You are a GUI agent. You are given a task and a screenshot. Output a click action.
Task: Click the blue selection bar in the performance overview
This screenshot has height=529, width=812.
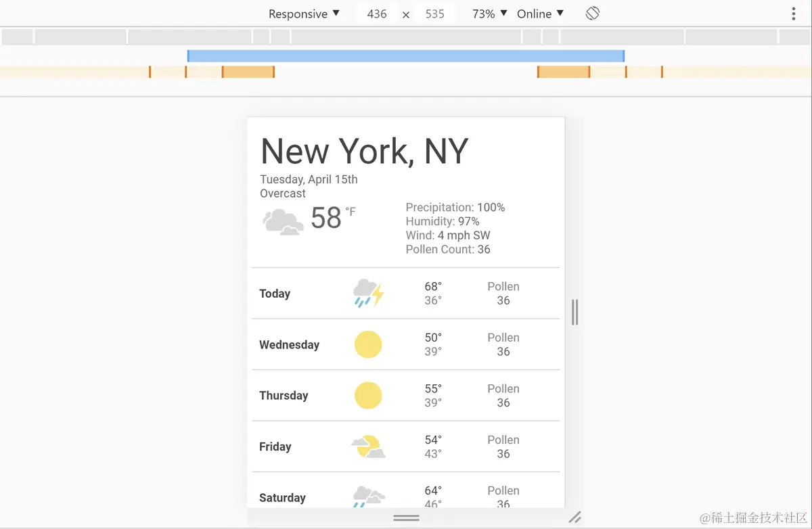click(405, 55)
